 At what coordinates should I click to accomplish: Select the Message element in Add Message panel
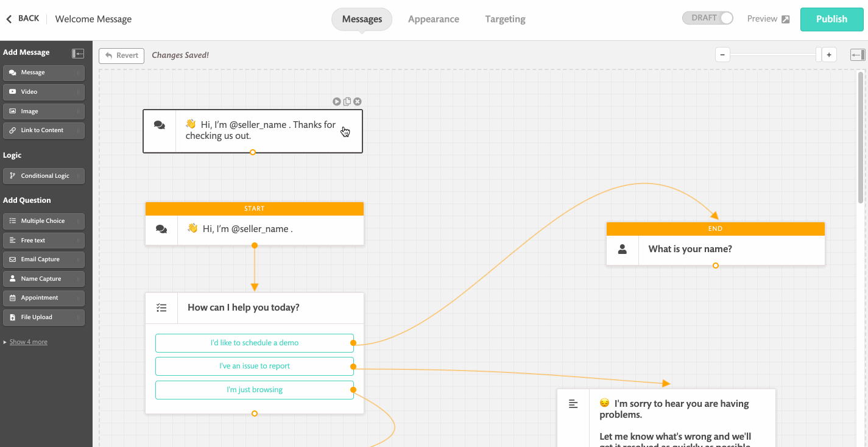[x=43, y=72]
